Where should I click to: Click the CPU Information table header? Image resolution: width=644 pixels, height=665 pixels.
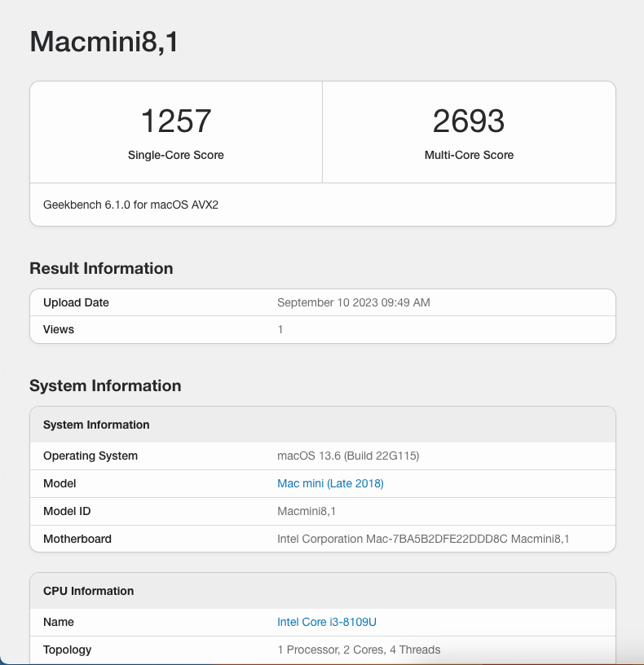323,591
